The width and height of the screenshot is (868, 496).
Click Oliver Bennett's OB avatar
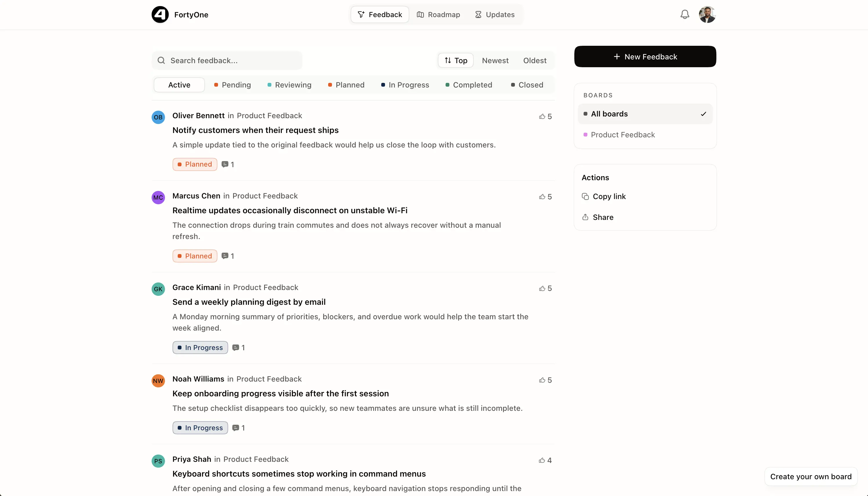[x=158, y=117]
